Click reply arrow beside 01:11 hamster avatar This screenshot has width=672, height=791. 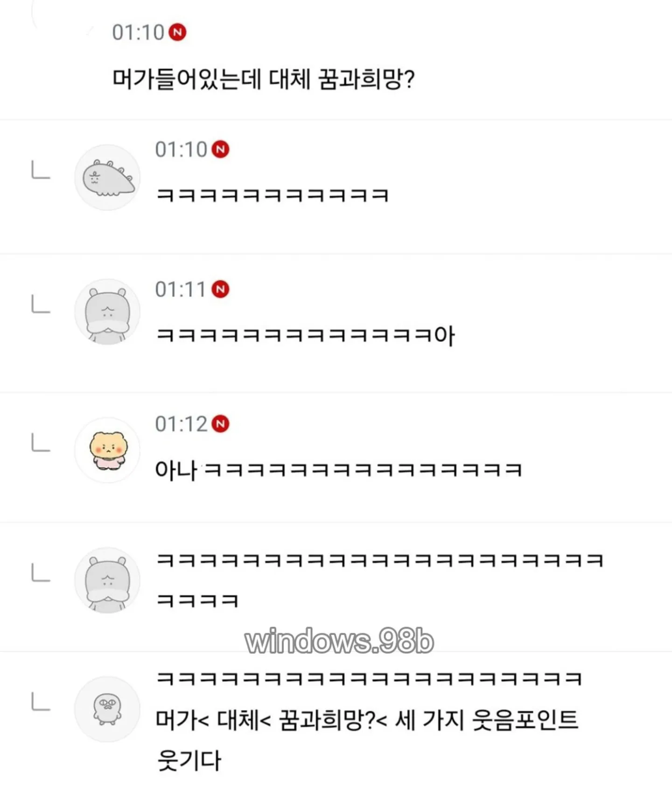(x=41, y=304)
